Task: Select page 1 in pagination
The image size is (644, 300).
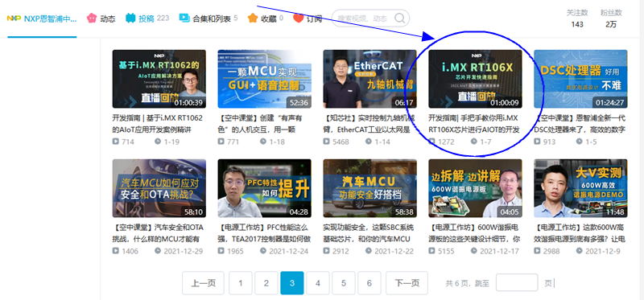Action: point(240,283)
